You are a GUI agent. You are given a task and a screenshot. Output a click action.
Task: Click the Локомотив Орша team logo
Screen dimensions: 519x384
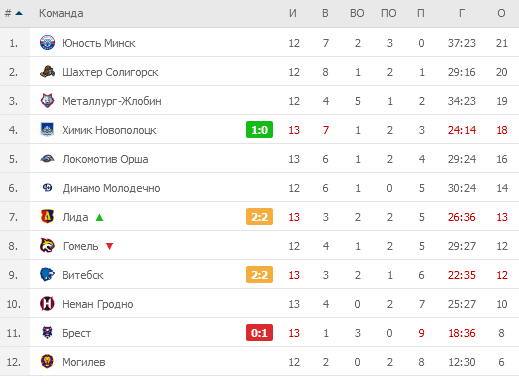47,159
